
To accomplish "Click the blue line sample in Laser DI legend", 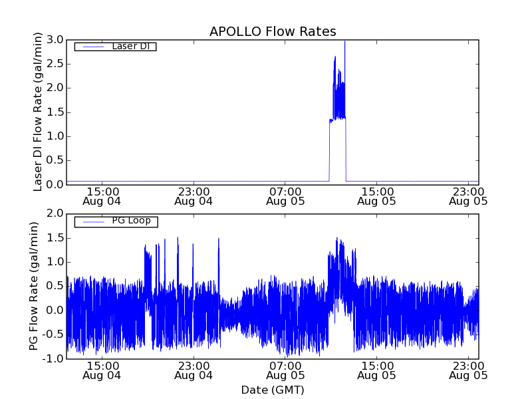I will 91,47.
